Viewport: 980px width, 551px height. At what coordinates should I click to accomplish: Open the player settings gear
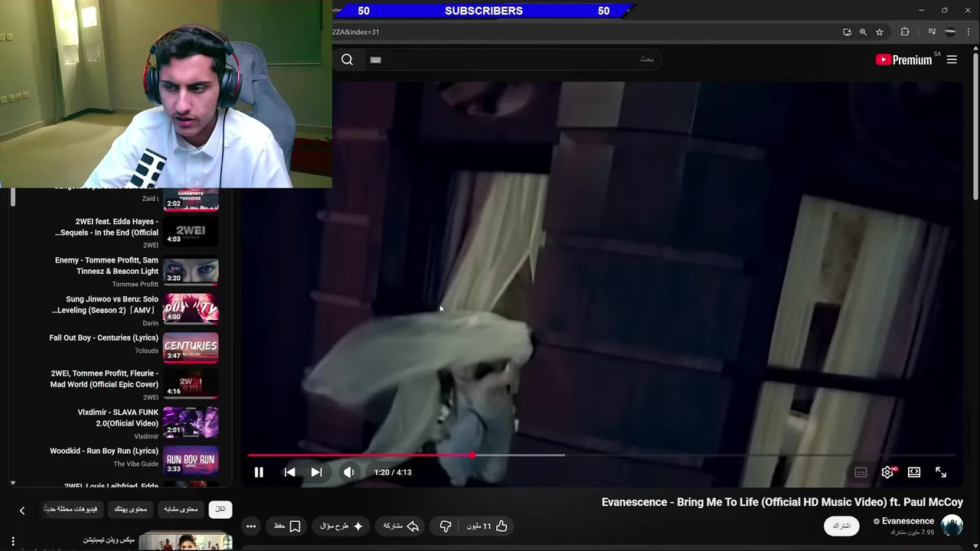887,472
